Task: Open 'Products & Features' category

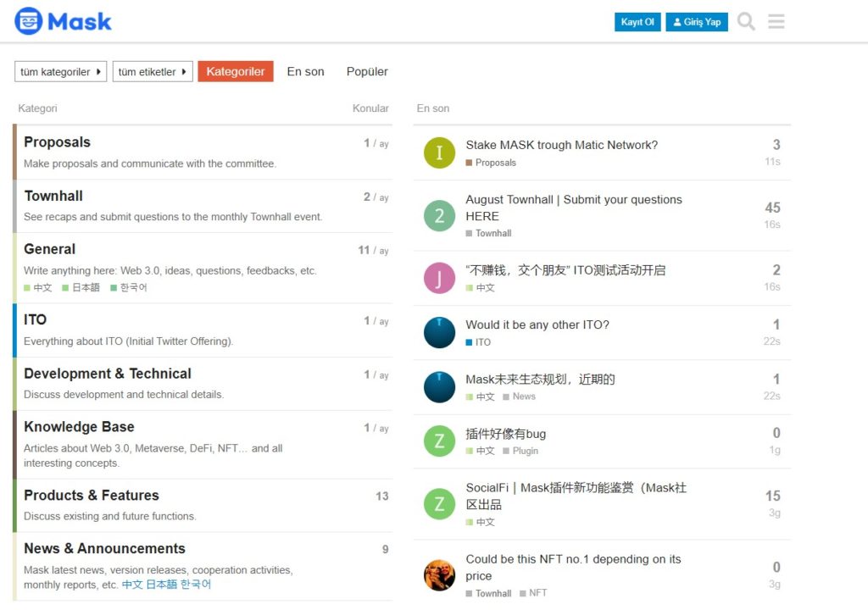Action: 92,495
